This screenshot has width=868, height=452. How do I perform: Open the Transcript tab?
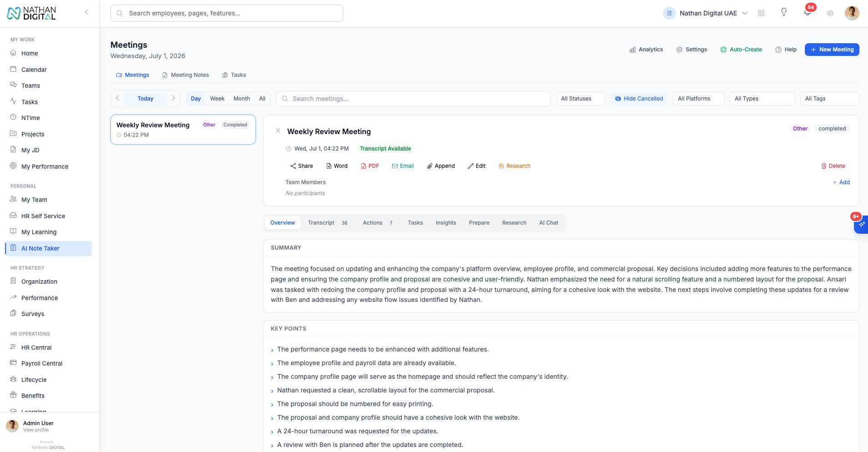tap(328, 223)
